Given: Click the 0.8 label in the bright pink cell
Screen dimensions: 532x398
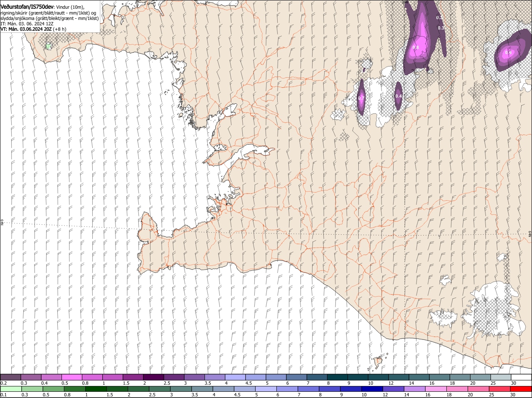Looking at the screenshot, I should (416, 48).
